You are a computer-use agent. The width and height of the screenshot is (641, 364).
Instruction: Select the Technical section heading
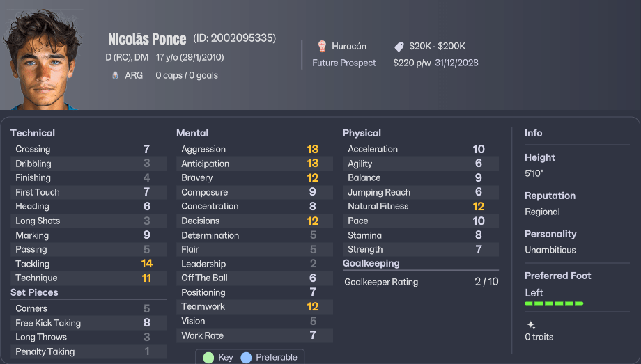coord(33,133)
